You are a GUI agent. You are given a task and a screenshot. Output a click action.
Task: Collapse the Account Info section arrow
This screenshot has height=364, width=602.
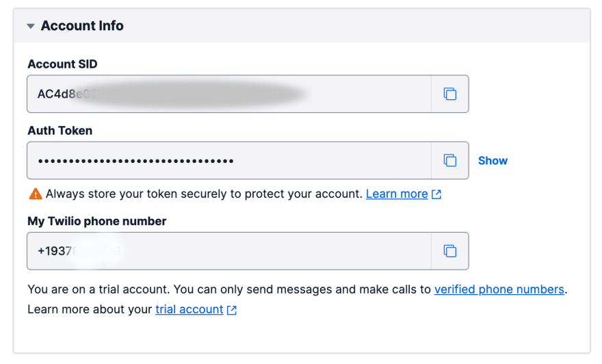tap(31, 26)
